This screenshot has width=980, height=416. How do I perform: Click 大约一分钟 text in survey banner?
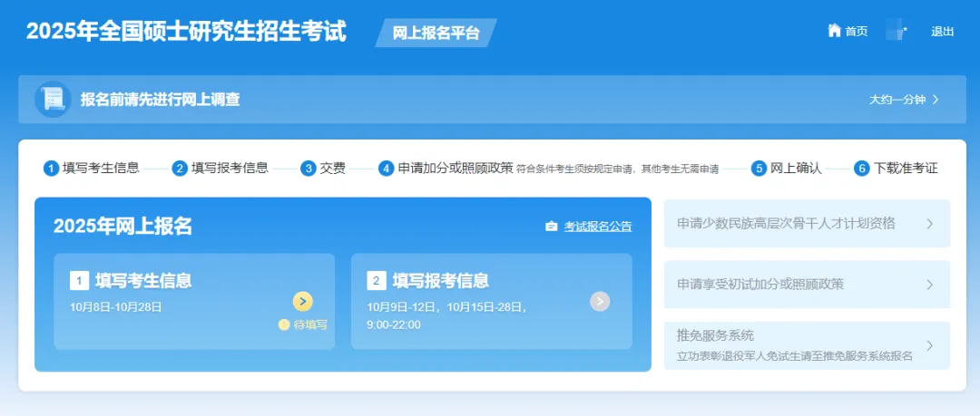click(897, 100)
